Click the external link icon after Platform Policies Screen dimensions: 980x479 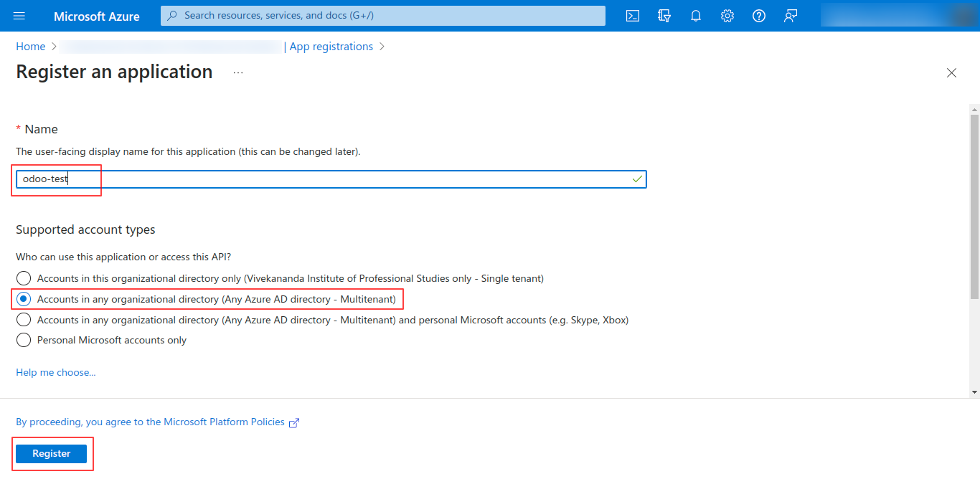tap(293, 423)
